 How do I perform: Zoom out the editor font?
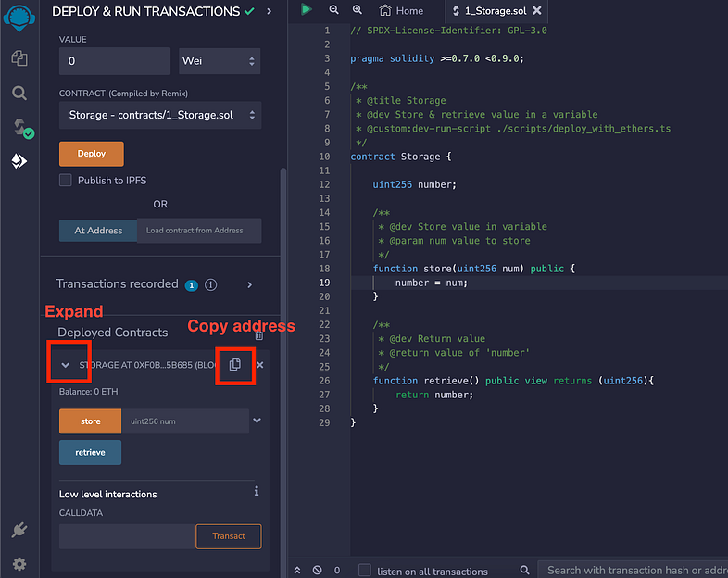[333, 10]
